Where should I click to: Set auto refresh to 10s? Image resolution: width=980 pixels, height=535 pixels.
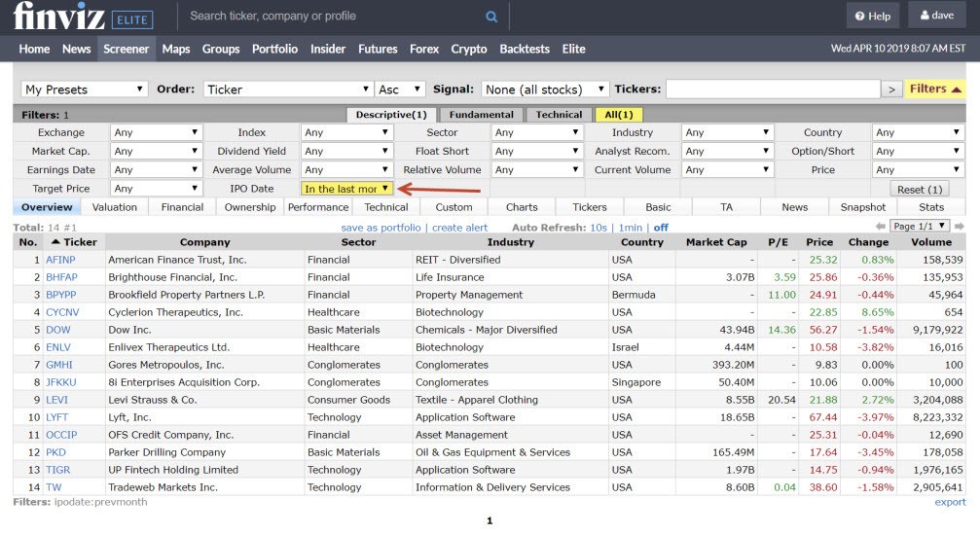pos(599,228)
